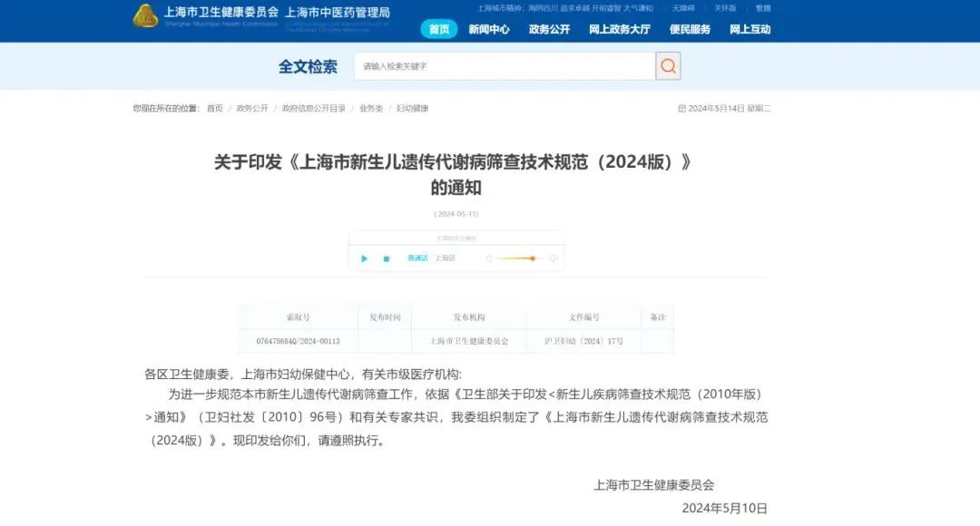Image resolution: width=980 pixels, height=526 pixels.
Task: Select the 首页 home tab
Action: click(439, 29)
